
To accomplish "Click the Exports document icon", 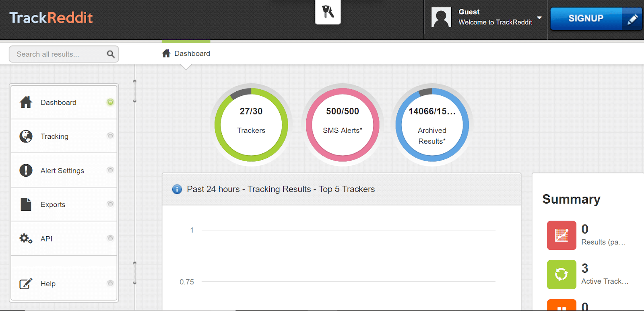I will pyautogui.click(x=26, y=204).
